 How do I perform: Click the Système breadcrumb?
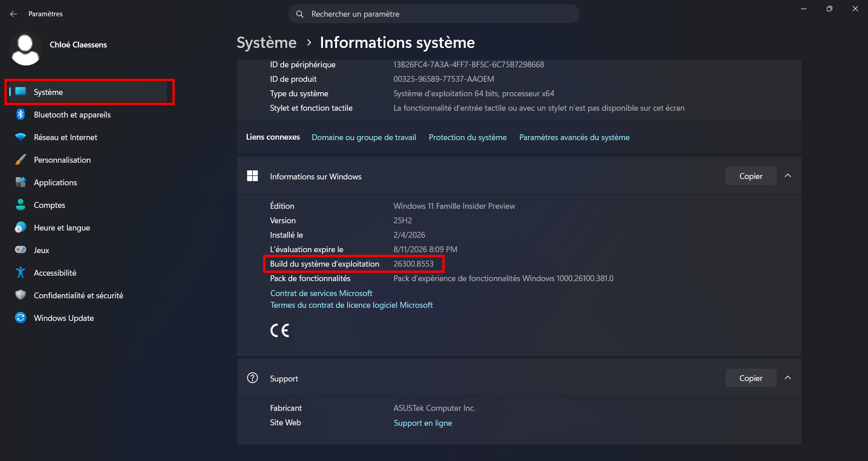pos(266,42)
